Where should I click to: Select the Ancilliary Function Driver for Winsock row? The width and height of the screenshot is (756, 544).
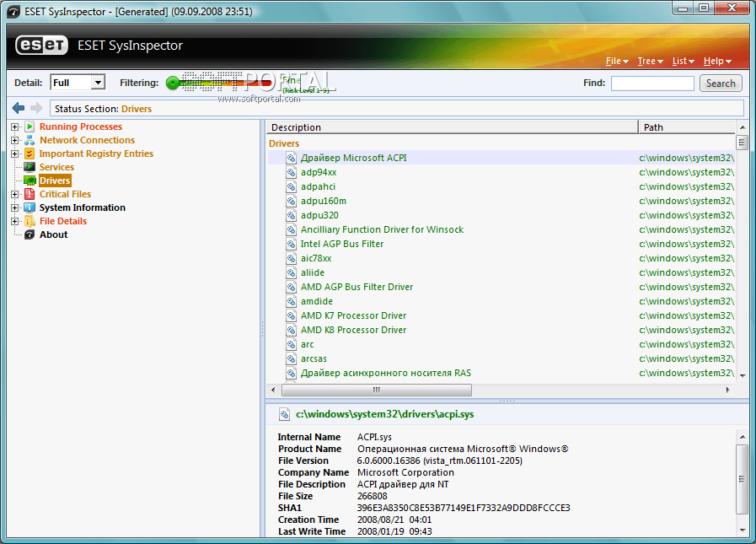pos(501,229)
